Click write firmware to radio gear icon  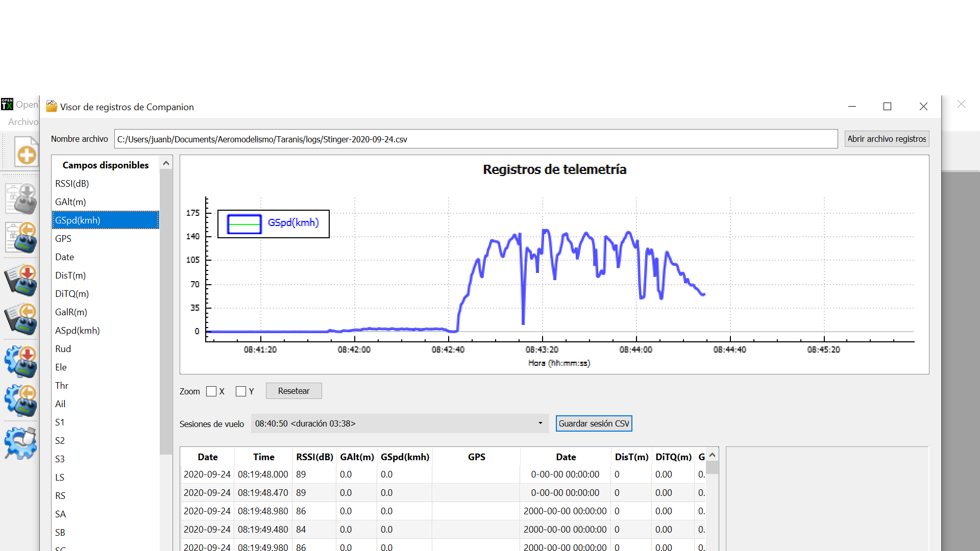coord(21,361)
